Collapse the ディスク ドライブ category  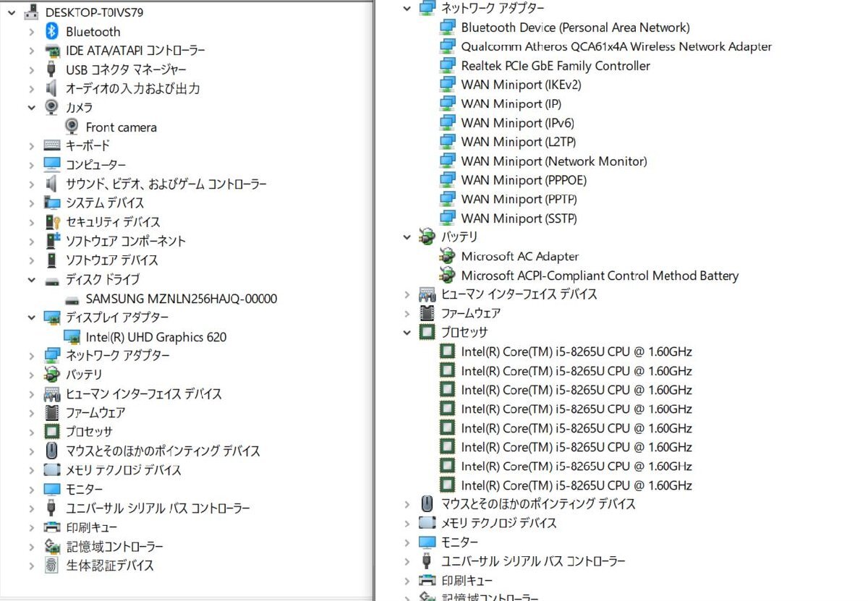click(x=31, y=279)
